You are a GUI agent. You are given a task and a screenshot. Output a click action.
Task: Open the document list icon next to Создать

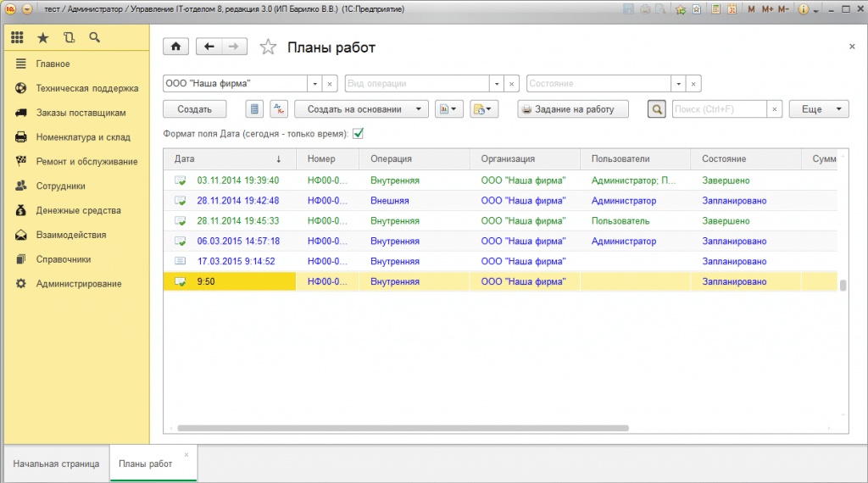pos(254,109)
